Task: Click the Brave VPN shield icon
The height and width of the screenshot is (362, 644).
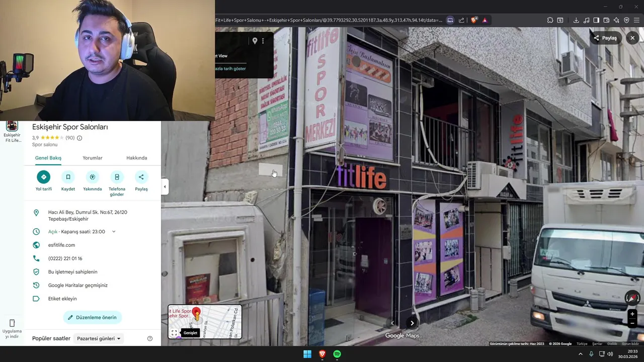Action: [x=626, y=20]
